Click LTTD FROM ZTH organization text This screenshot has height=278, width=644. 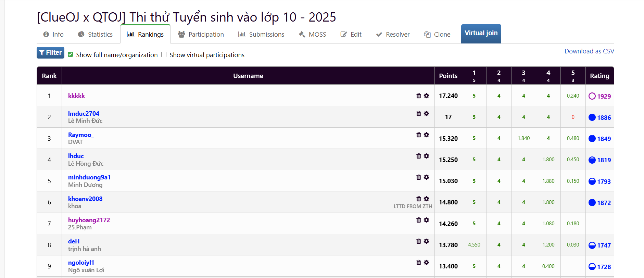413,206
